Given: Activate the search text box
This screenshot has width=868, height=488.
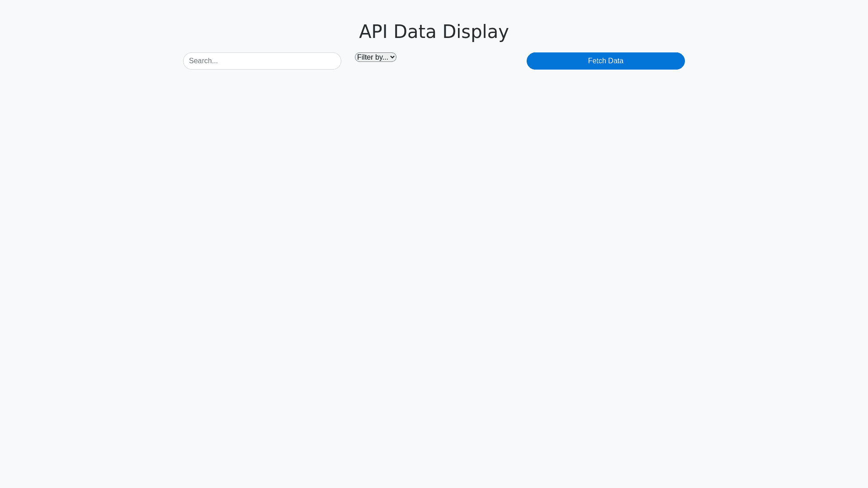Looking at the screenshot, I should point(262,61).
